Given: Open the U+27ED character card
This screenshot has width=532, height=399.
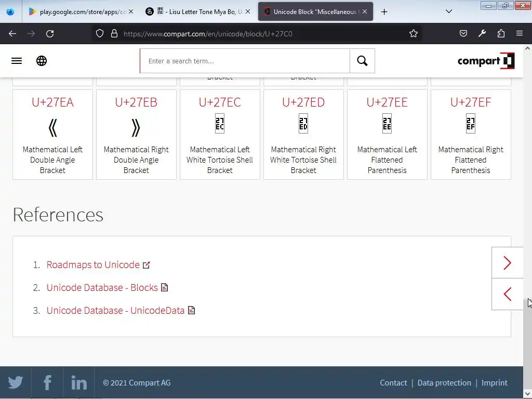Looking at the screenshot, I should [x=303, y=135].
